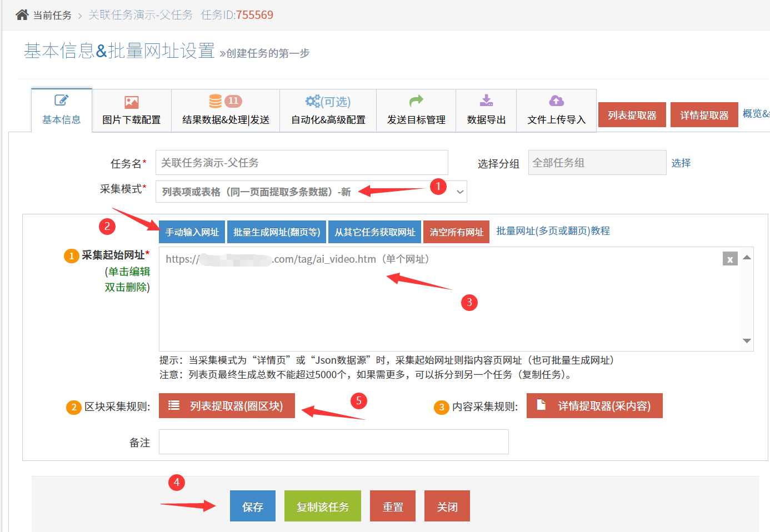Image resolution: width=770 pixels, height=532 pixels.
Task: Click 批量生成网址(翻页等) button
Action: [x=277, y=232]
